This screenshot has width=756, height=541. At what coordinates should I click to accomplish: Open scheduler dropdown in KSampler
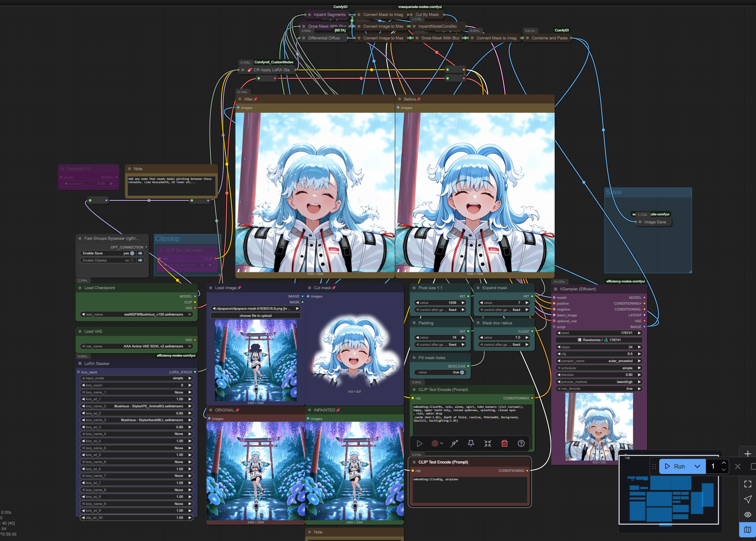(599, 368)
